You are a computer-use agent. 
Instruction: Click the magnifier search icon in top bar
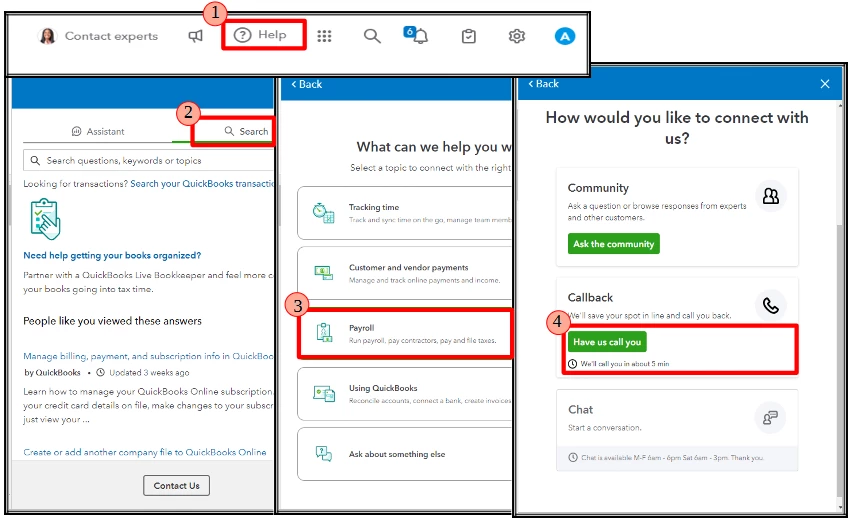click(372, 36)
